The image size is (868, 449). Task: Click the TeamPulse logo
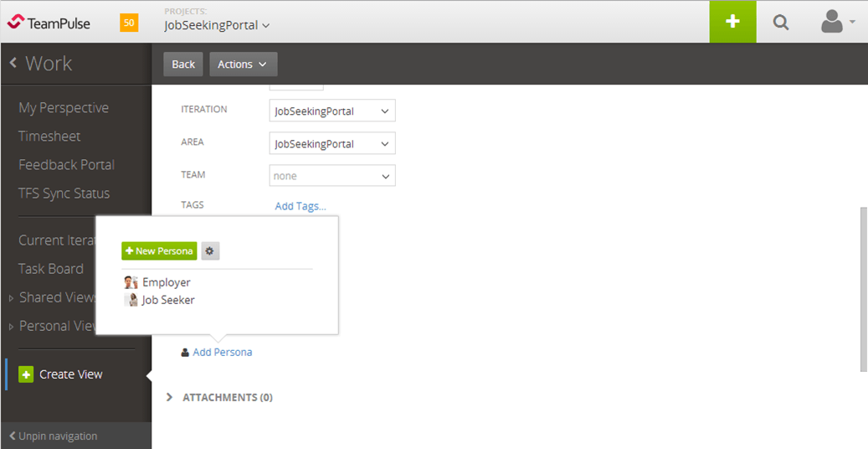click(x=49, y=23)
